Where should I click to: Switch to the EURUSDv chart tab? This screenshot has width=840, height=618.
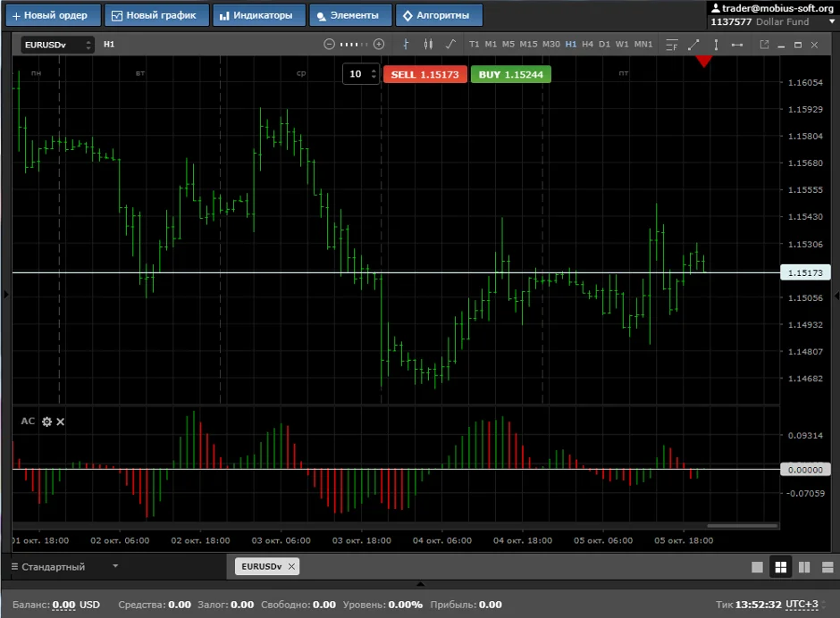point(262,566)
